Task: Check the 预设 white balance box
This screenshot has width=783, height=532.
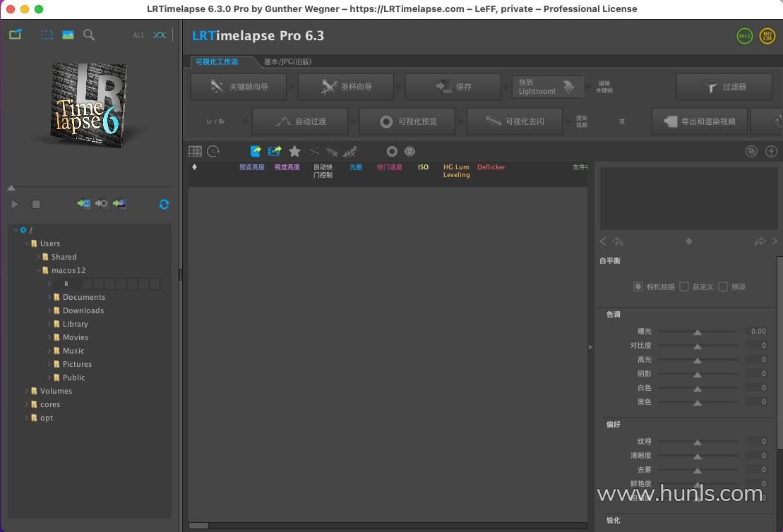Action: (x=723, y=286)
